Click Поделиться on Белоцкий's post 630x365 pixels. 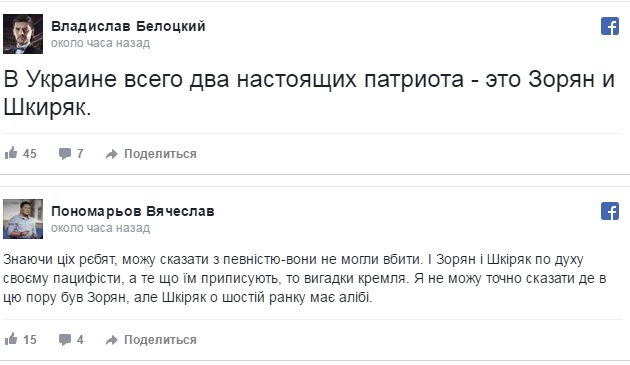(x=160, y=154)
